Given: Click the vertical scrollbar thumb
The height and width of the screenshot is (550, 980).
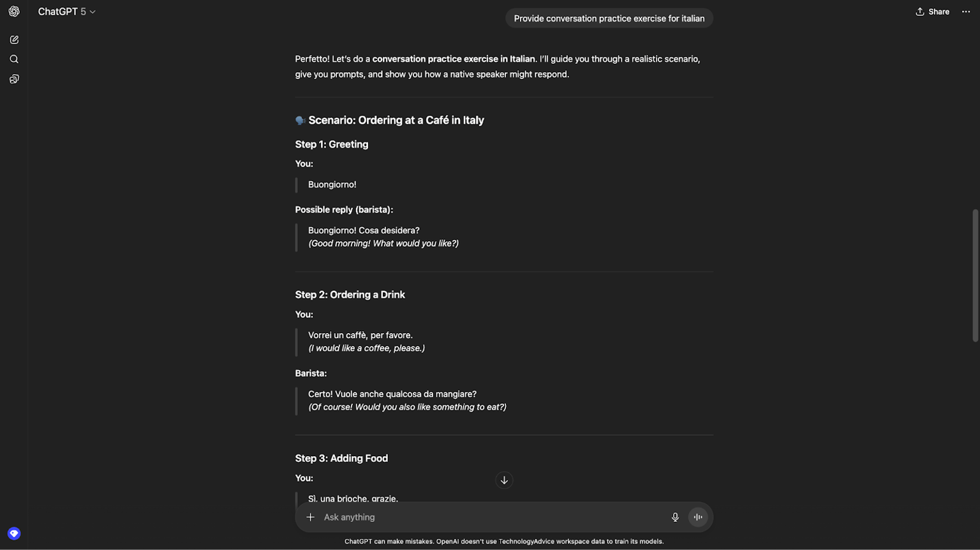Looking at the screenshot, I should (x=975, y=276).
